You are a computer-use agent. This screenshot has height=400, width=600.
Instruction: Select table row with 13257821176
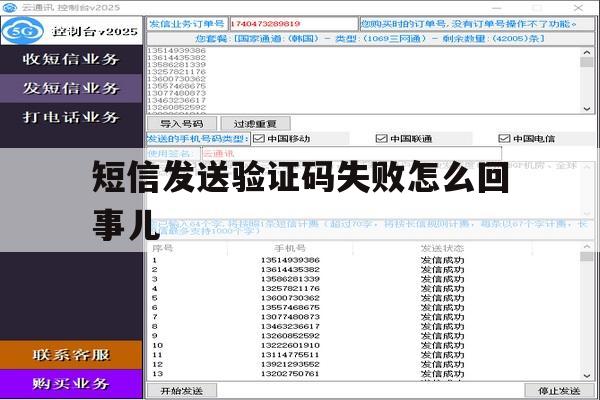[364, 289]
